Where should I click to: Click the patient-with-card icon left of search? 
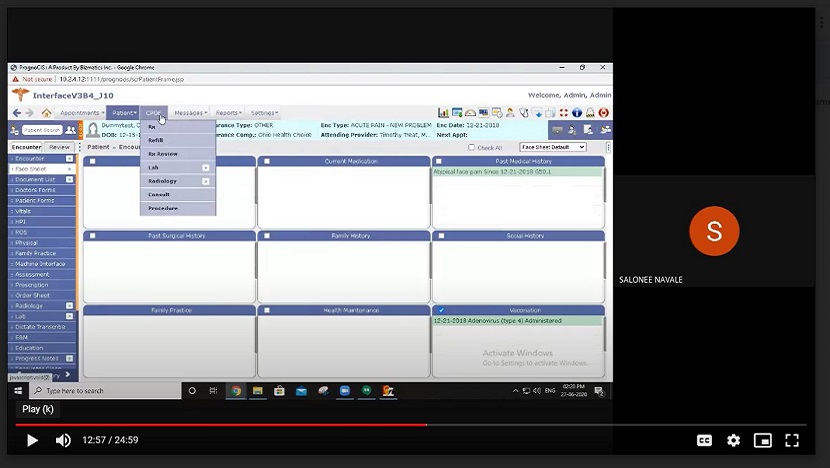point(15,130)
